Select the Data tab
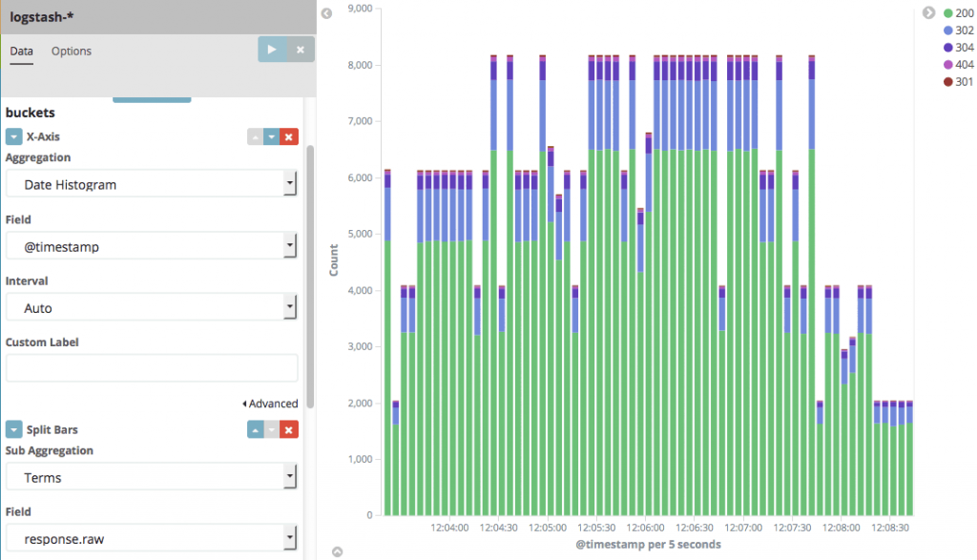This screenshot has width=977, height=560. (21, 52)
